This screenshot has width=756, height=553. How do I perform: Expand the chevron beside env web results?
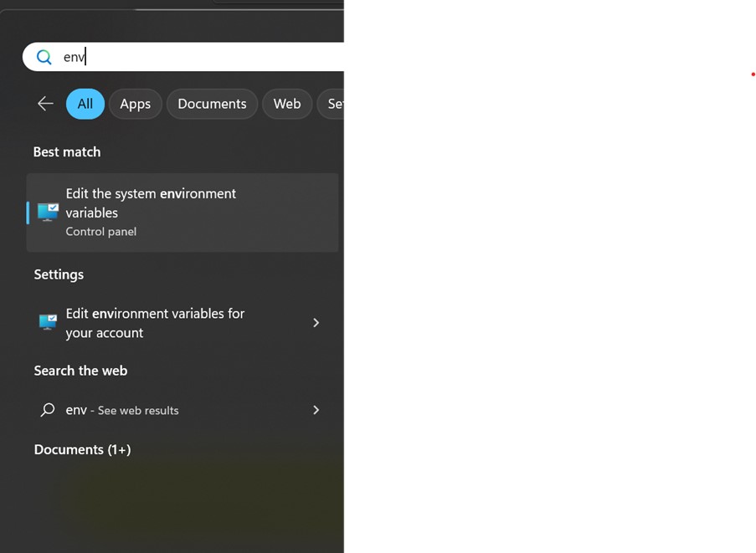point(316,410)
